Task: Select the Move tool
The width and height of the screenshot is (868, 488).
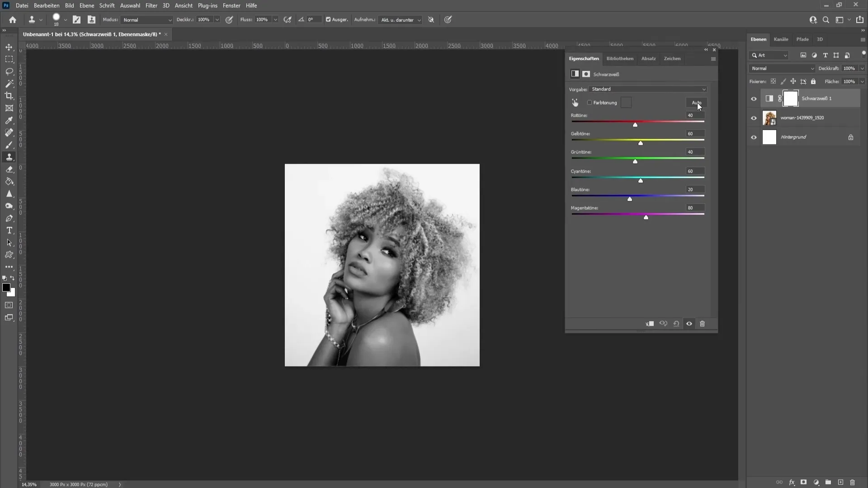Action: coord(8,47)
